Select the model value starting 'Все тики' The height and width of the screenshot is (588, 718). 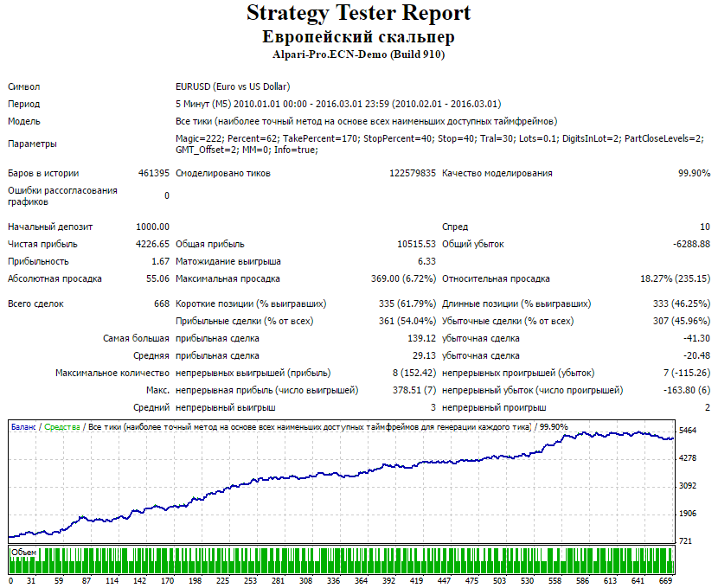pos(366,121)
